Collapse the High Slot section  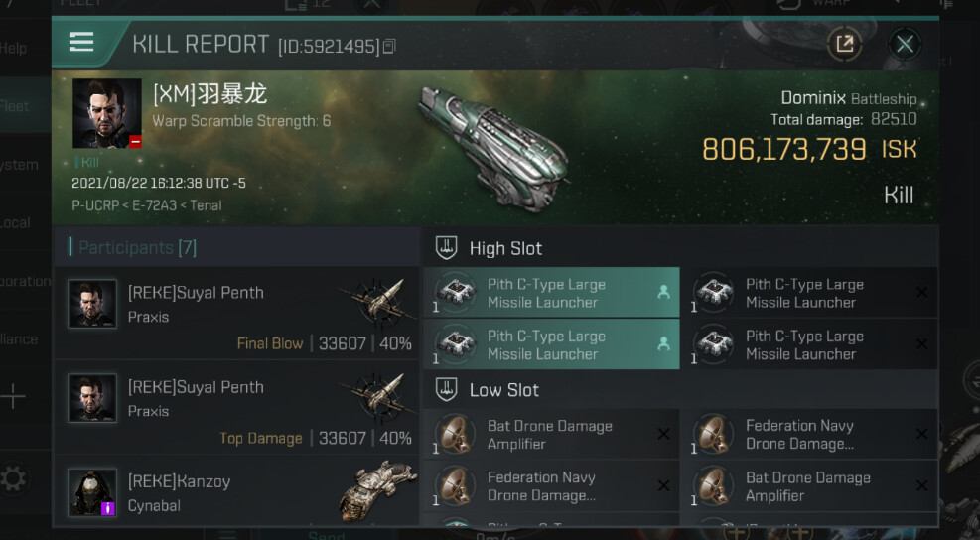[447, 248]
